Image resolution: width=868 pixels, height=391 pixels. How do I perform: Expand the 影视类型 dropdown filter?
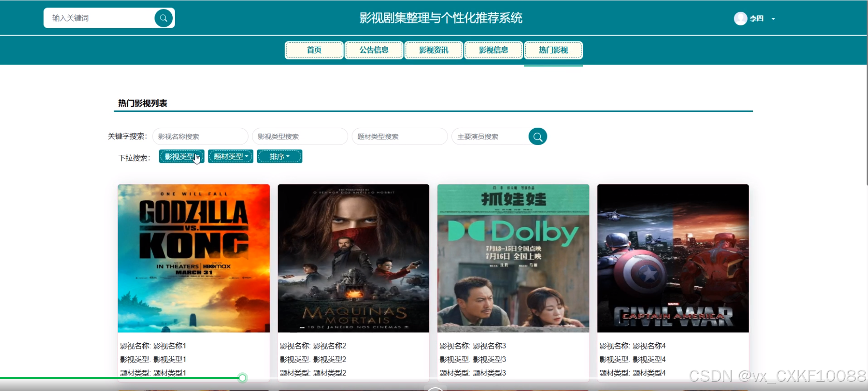(182, 157)
